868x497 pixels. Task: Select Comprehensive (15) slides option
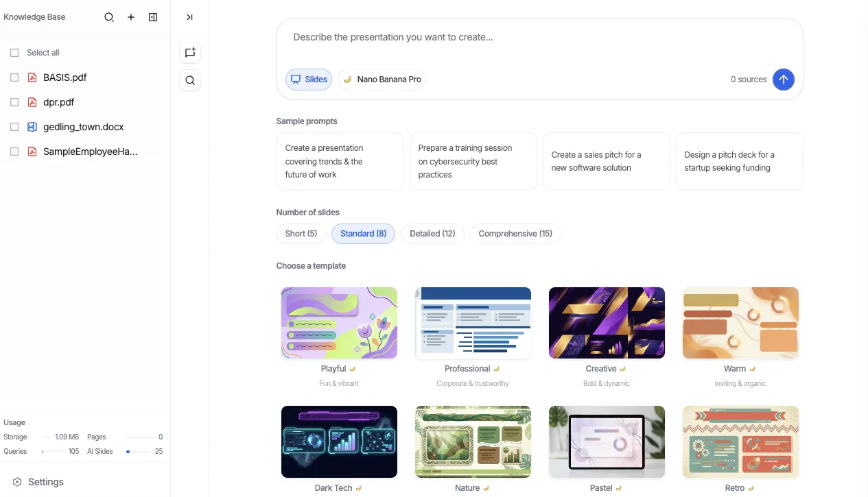(x=515, y=234)
